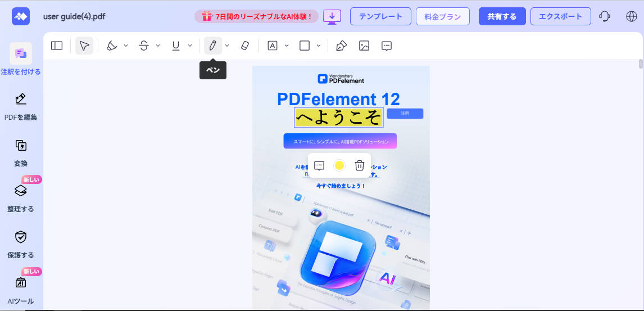Open strikethrough options dropdown arrow
Screen dimensions: 644x311
click(x=158, y=46)
